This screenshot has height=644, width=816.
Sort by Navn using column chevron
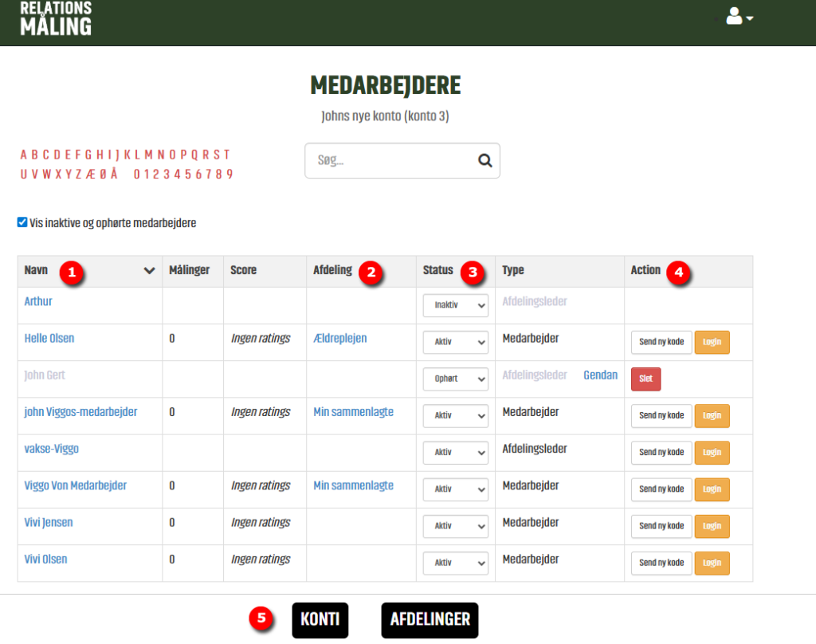[x=149, y=271]
